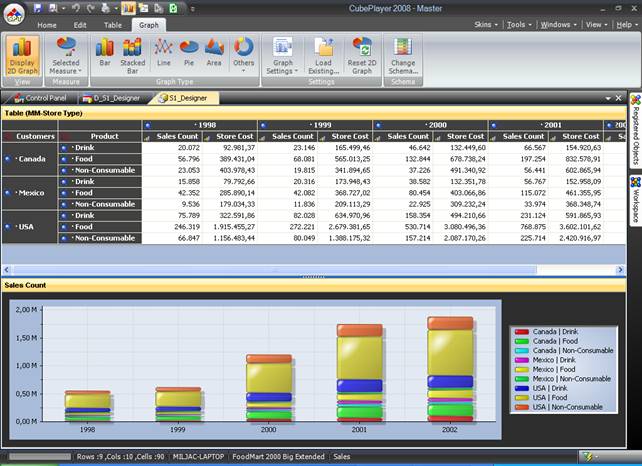Open the document tab list arrow
Viewport: 642px width, 466px height.
(608, 98)
